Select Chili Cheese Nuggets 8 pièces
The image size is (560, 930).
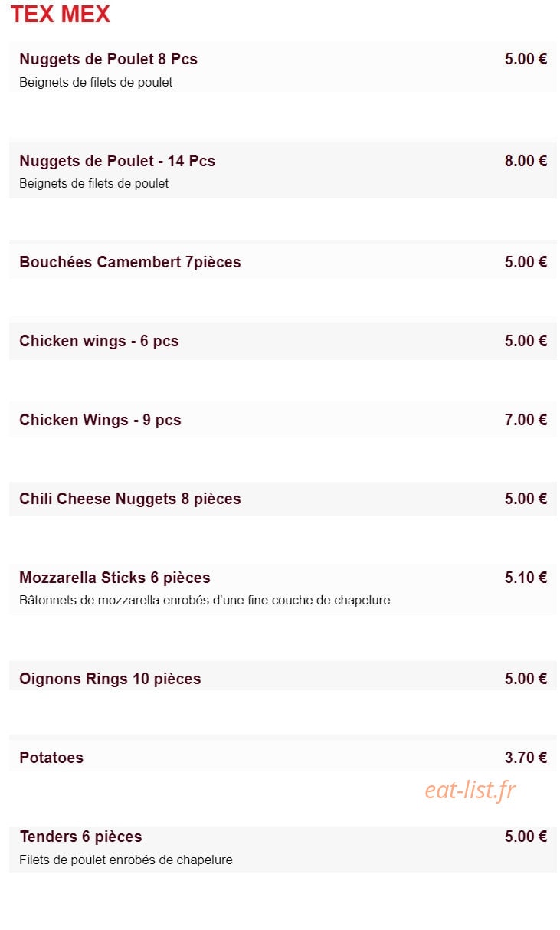[x=283, y=499]
